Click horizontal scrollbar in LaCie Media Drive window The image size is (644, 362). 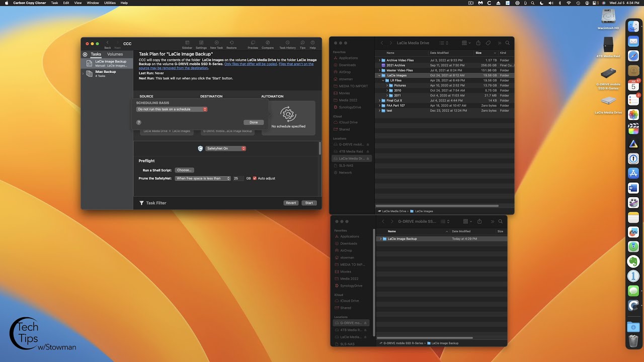coord(437,206)
